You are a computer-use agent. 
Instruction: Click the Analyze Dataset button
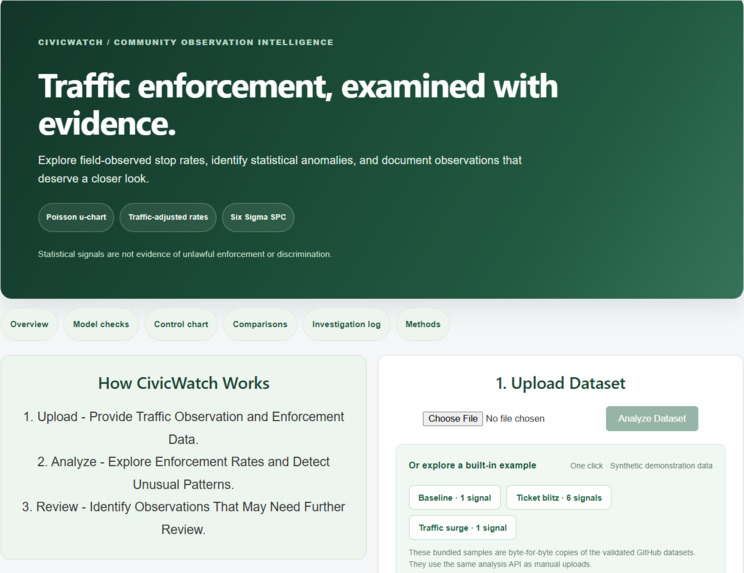(x=651, y=418)
